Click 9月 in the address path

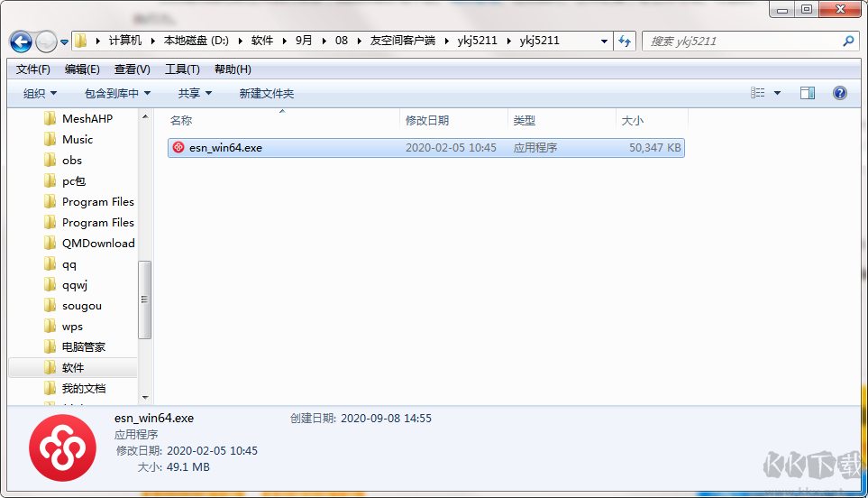(304, 41)
